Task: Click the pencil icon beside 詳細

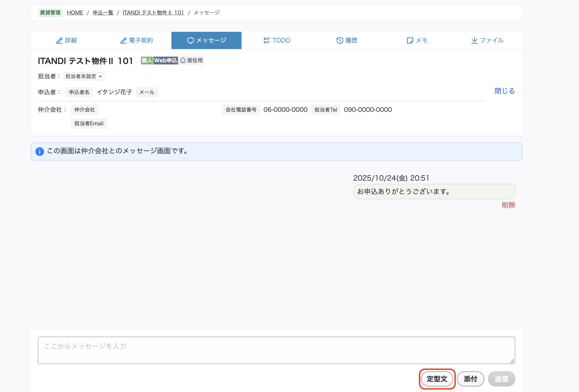Action: click(x=59, y=41)
